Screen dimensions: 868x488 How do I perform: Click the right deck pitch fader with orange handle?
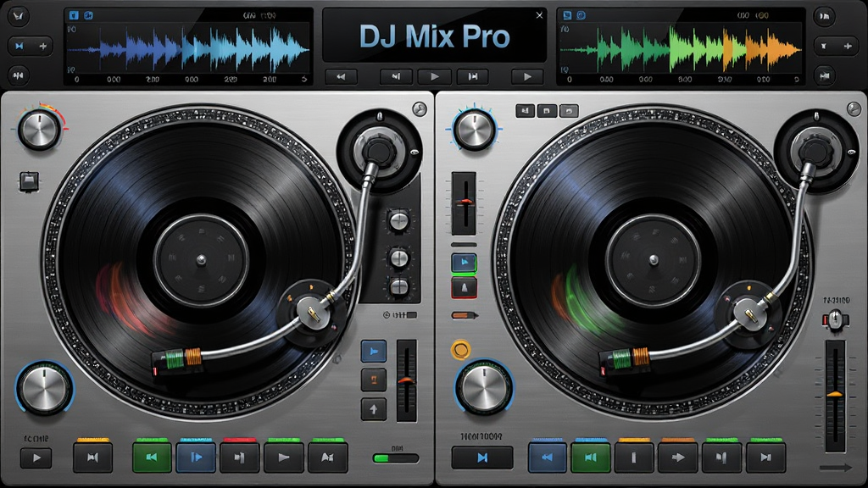[x=835, y=396]
